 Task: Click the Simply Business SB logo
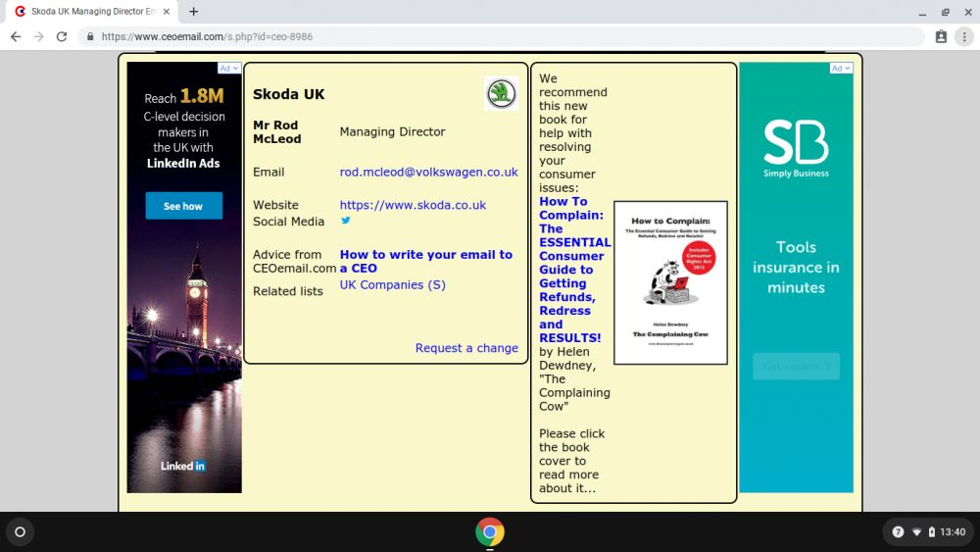click(796, 148)
